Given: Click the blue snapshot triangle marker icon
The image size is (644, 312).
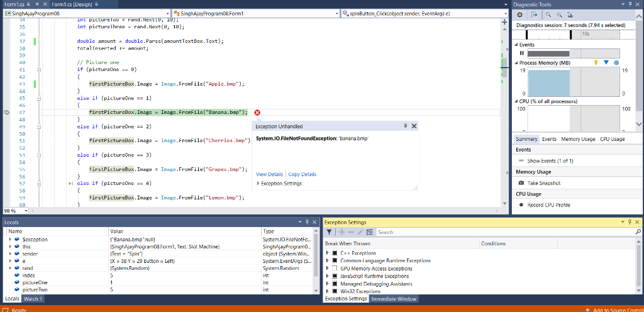Looking at the screenshot, I should pos(606,63).
